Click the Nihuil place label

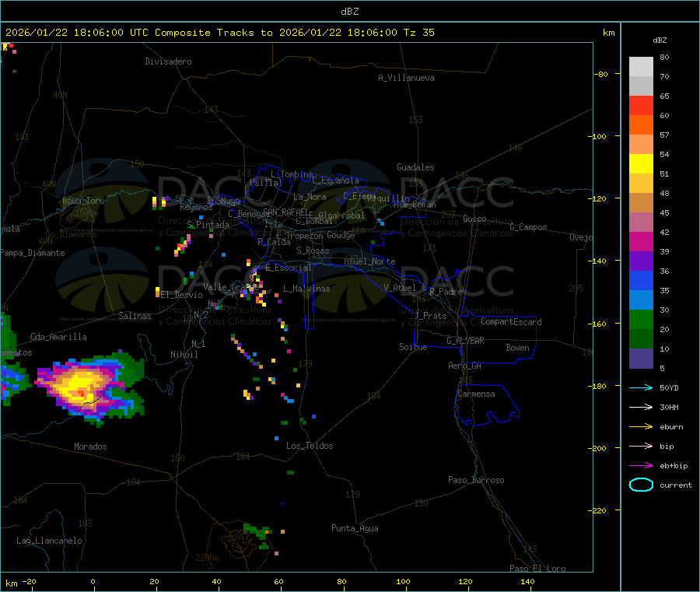click(184, 355)
